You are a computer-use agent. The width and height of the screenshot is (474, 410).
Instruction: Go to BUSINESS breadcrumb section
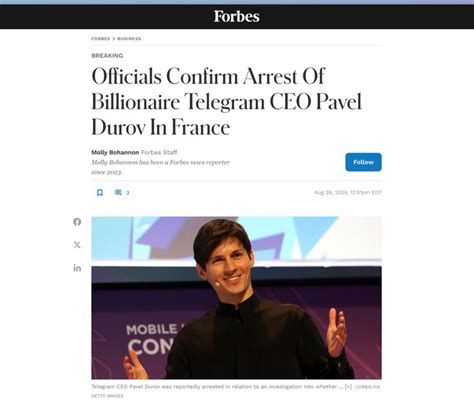coord(129,39)
